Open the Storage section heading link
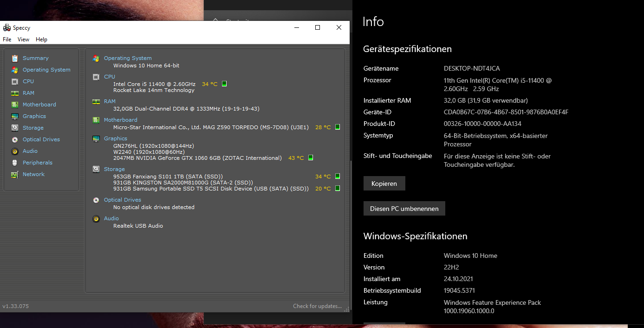The image size is (644, 328). pos(114,169)
